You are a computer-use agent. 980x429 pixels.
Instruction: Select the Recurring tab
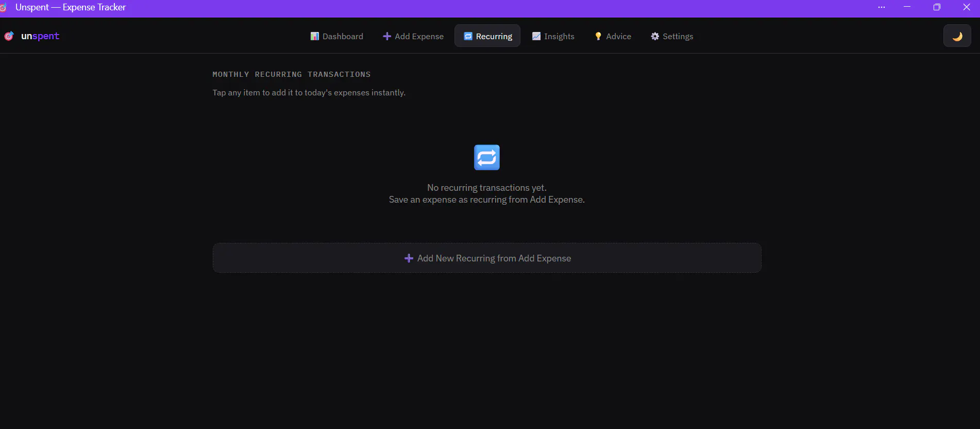click(487, 36)
